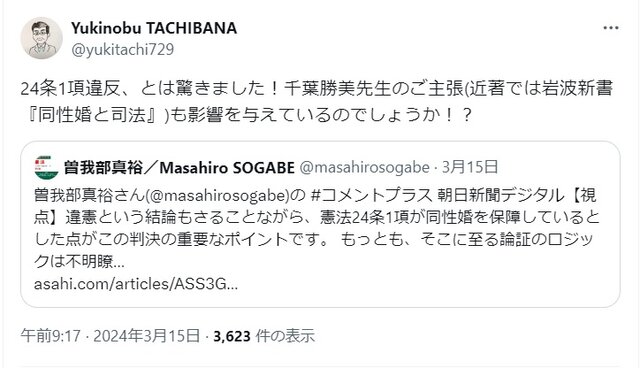Screen dimensions: 640x368
Task: Click Yukinobu TACHIBANA's profile avatar
Action: 41,38
